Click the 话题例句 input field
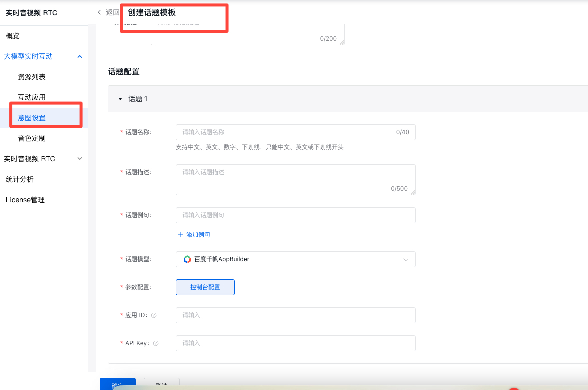The image size is (588, 390). (x=295, y=215)
